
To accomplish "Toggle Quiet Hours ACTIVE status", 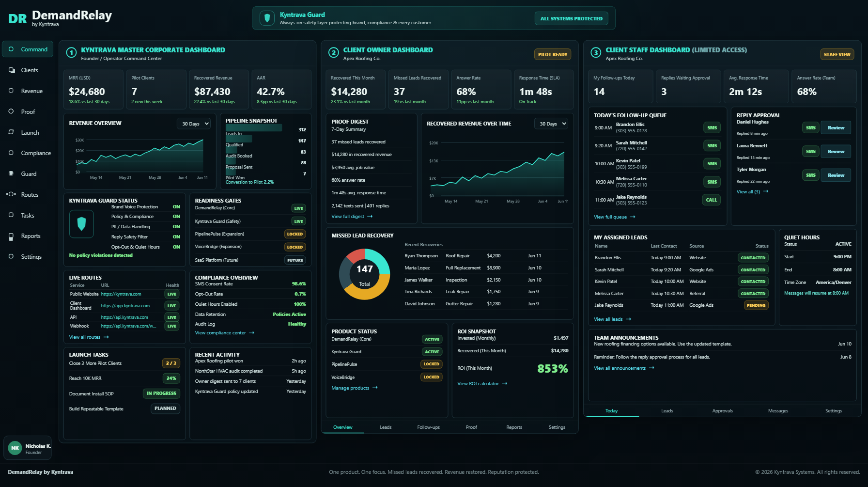I will (843, 244).
